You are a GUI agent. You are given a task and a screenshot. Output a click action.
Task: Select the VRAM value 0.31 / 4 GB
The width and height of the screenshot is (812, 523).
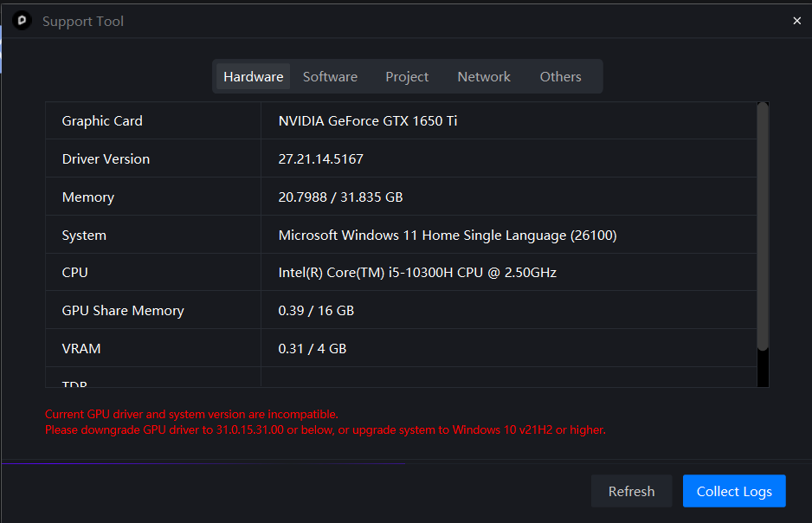pyautogui.click(x=312, y=349)
